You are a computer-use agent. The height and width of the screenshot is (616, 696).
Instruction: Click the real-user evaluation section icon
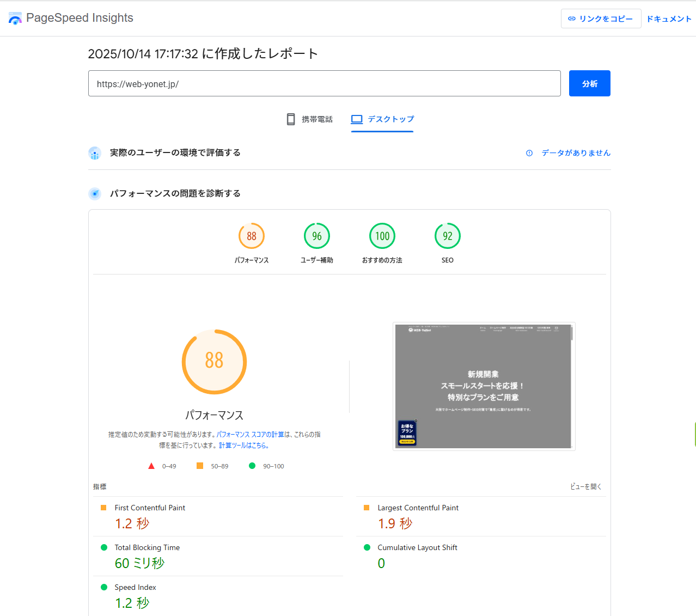point(95,153)
